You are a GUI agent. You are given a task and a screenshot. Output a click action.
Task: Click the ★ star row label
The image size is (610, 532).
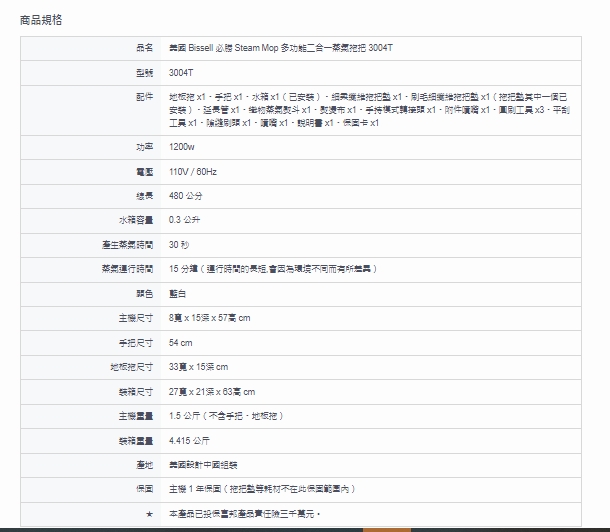149,514
